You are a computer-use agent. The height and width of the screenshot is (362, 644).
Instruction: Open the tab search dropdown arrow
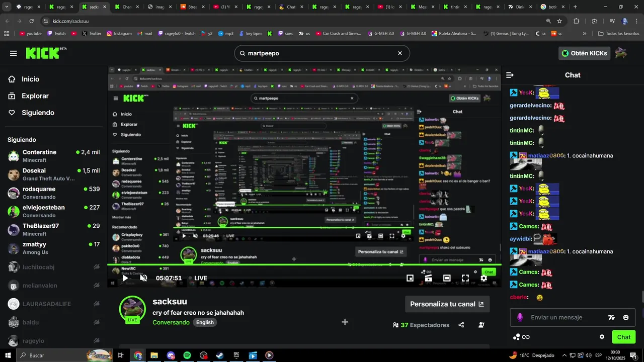click(6, 7)
